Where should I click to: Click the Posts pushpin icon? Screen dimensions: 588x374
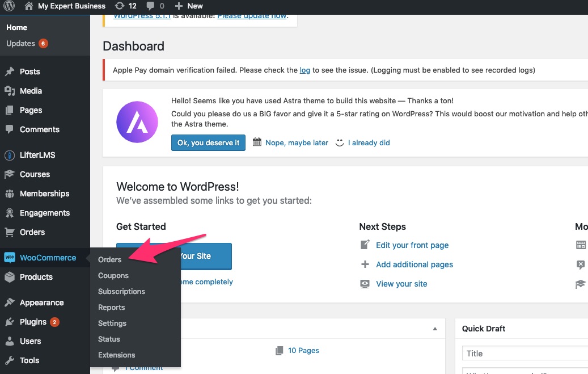coord(10,72)
